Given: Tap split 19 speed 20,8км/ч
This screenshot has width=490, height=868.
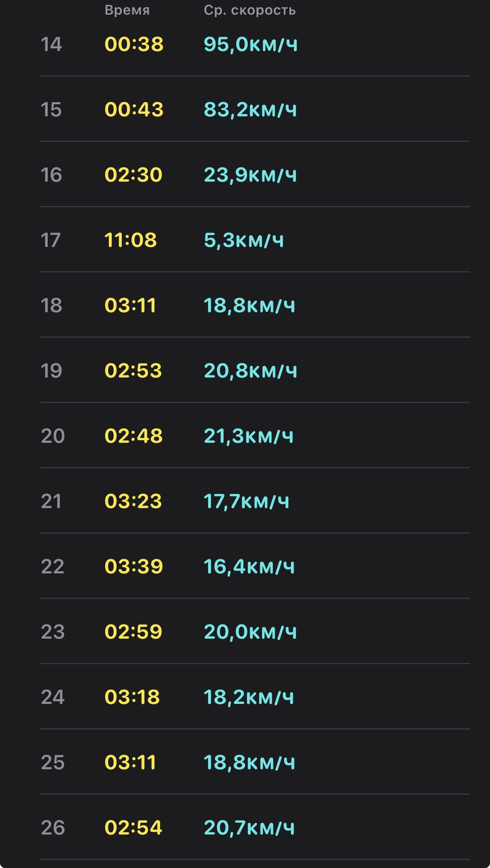Looking at the screenshot, I should click(250, 371).
